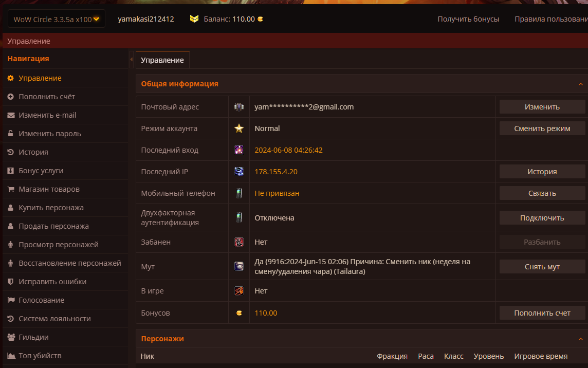The image size is (588, 368).
Task: Click the person icon beside Продать персонажа
Action: [10, 226]
